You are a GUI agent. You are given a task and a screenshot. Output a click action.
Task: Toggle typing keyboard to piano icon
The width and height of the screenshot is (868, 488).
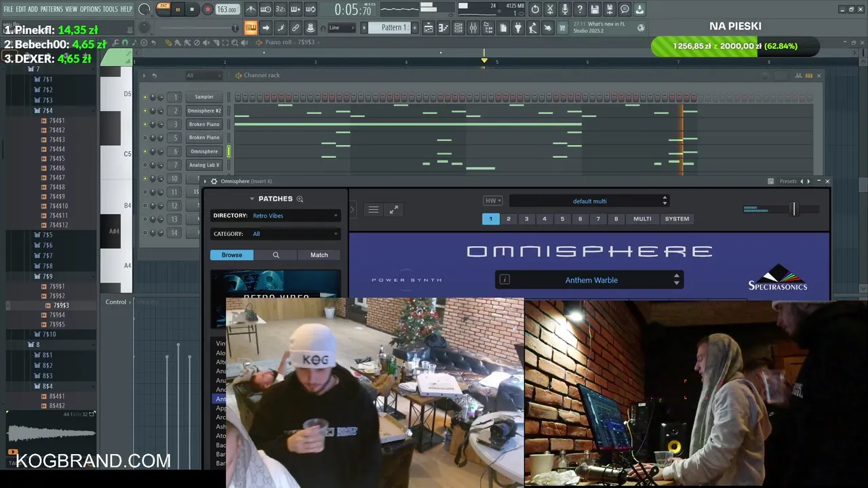click(251, 28)
